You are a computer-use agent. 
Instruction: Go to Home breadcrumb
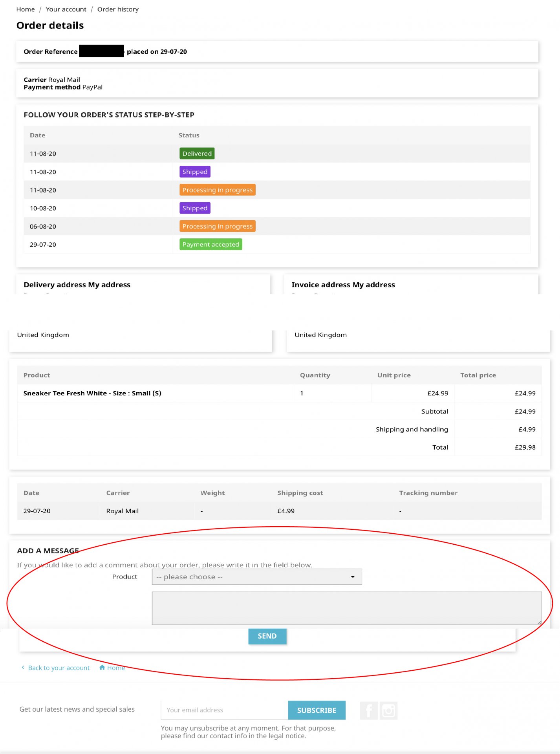point(26,9)
